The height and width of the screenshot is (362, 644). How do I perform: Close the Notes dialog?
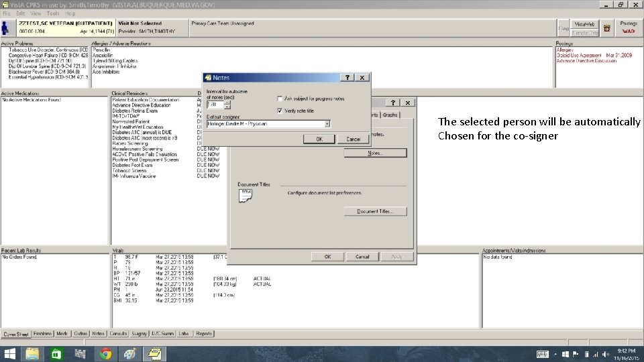click(x=362, y=78)
